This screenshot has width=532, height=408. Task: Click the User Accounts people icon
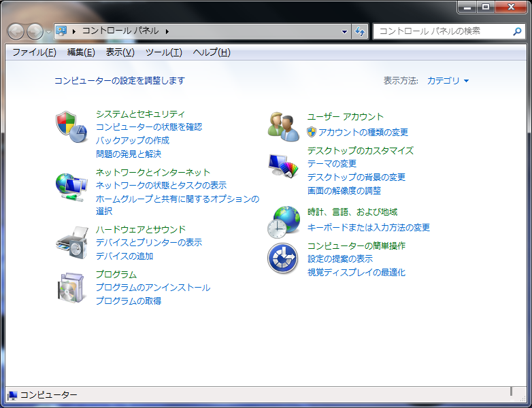coord(283,126)
